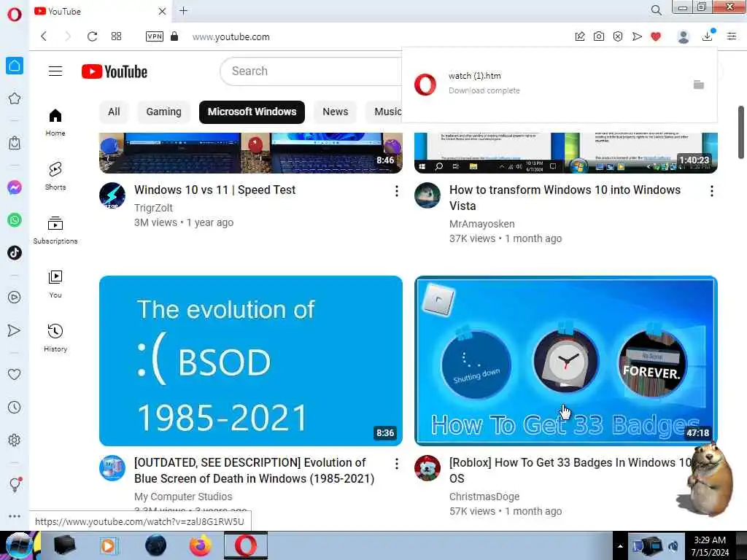Click the lightbulb tips icon in sidebar

tap(15, 484)
